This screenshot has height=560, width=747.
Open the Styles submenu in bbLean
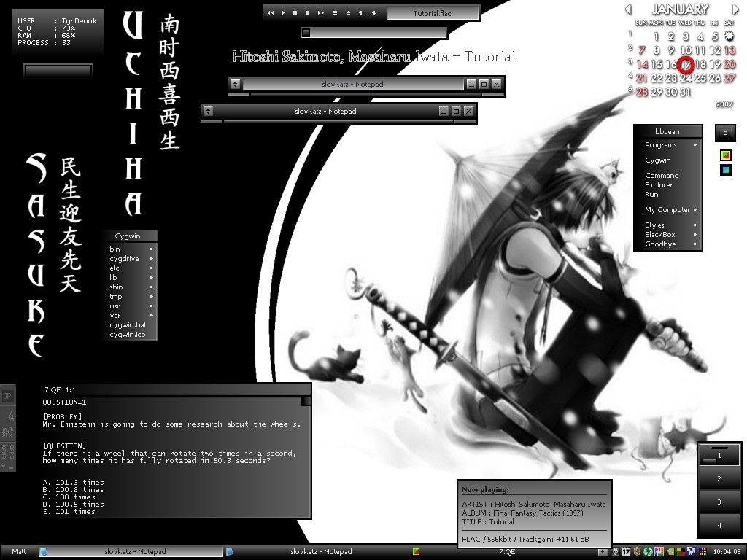[x=668, y=225]
